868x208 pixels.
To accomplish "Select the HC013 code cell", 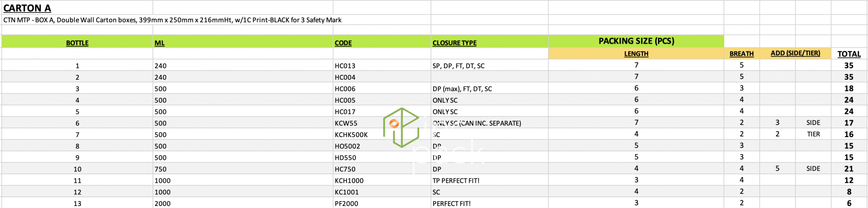I will pos(345,66).
